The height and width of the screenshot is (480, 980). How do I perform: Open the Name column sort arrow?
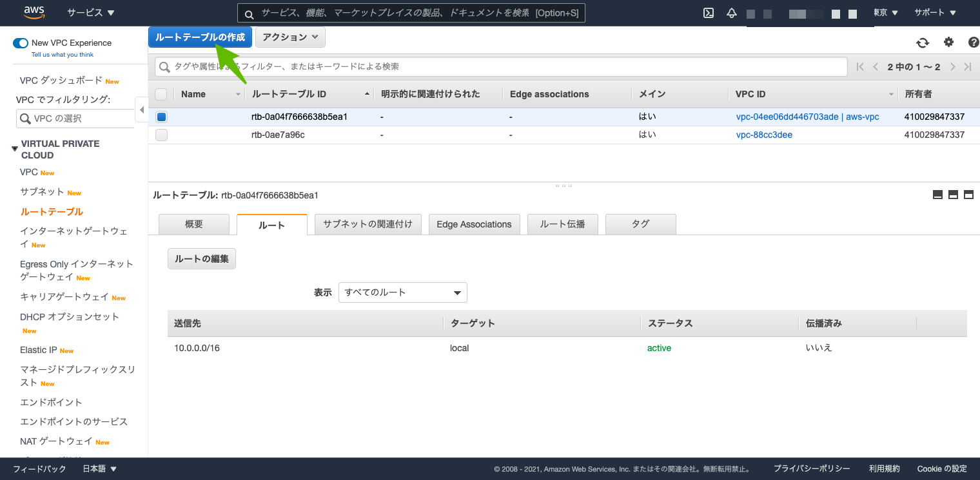point(238,95)
